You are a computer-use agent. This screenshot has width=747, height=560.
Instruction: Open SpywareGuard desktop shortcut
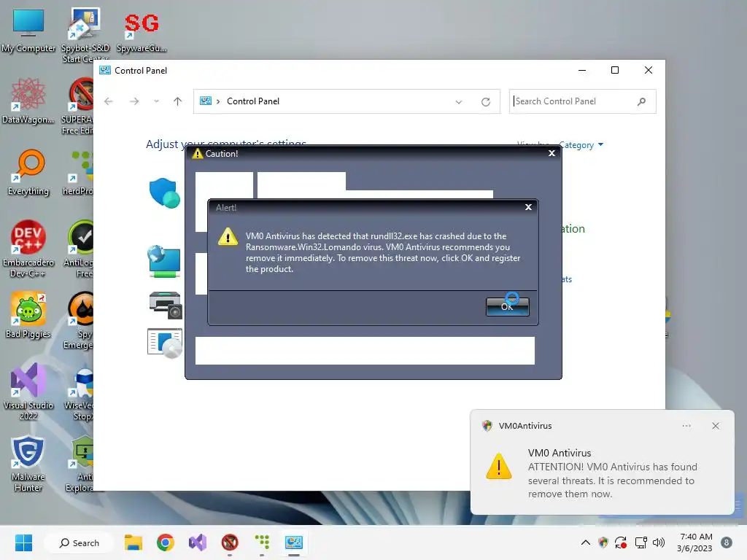142,32
